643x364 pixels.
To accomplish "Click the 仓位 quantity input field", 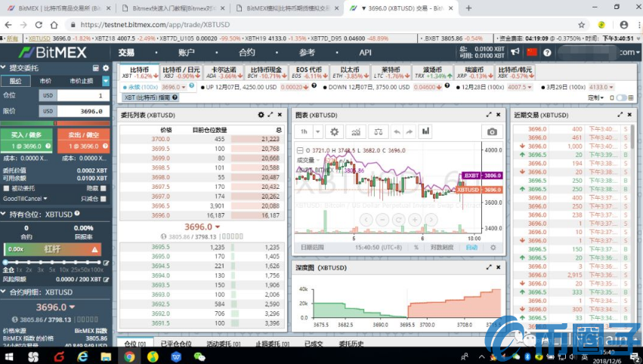I will coord(83,95).
